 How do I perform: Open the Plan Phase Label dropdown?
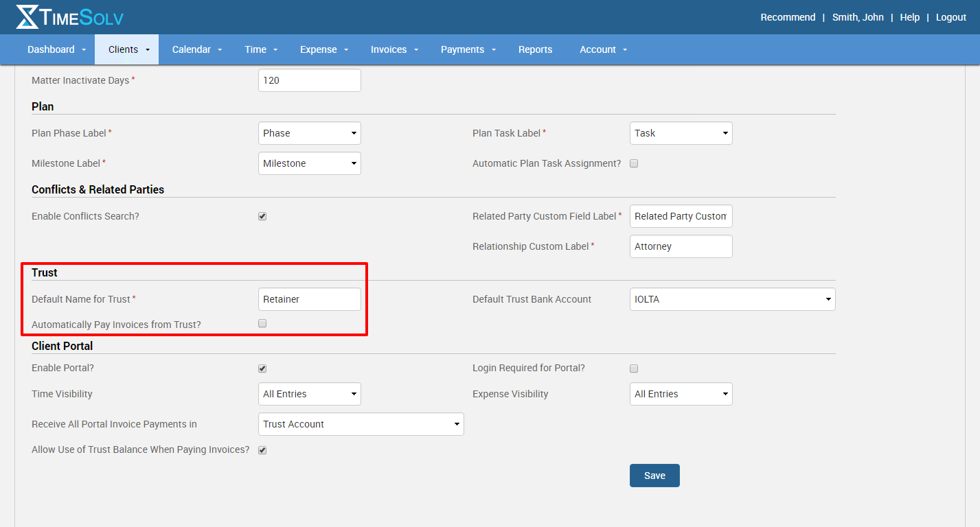[x=309, y=132]
